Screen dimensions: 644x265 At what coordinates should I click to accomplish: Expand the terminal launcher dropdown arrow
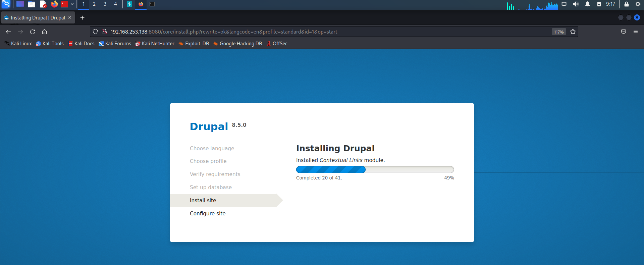tap(72, 4)
